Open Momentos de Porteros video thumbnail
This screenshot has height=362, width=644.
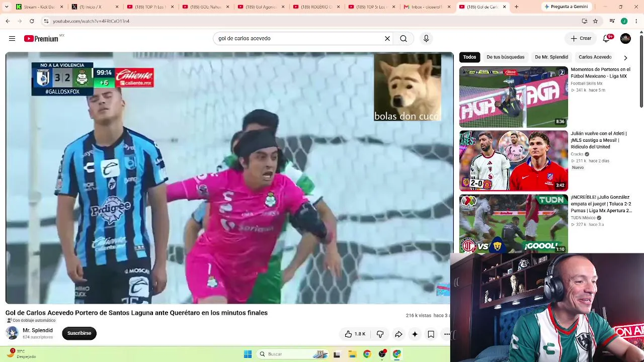[513, 97]
